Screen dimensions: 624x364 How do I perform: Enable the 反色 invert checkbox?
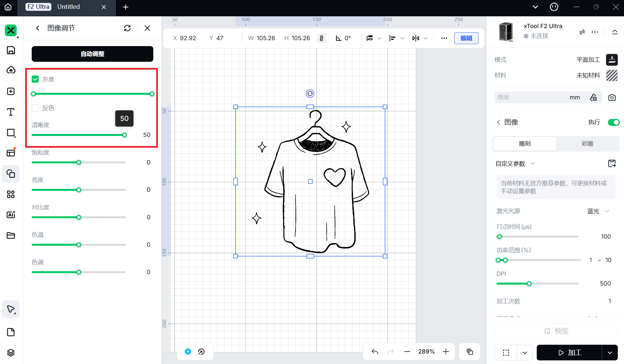(x=35, y=108)
